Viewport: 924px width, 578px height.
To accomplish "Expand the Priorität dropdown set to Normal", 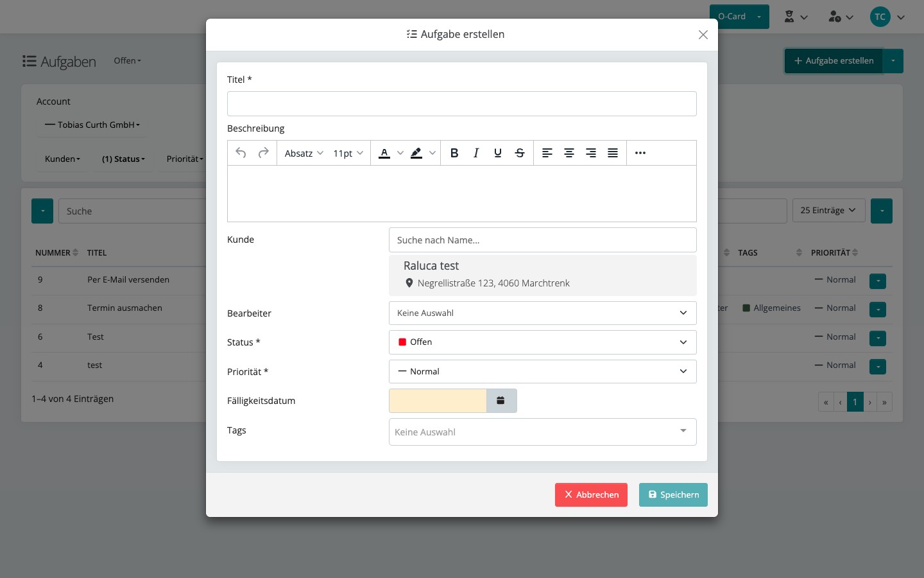I will pyautogui.click(x=543, y=371).
